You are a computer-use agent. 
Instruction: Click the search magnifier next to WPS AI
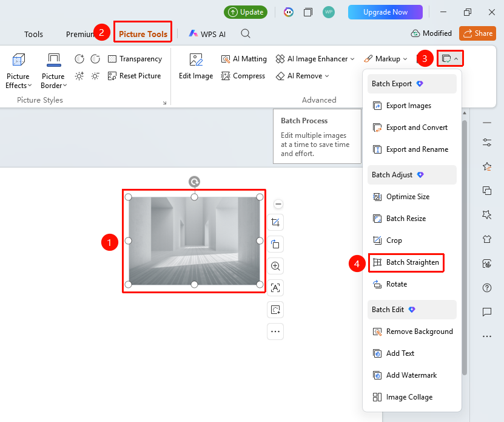246,33
